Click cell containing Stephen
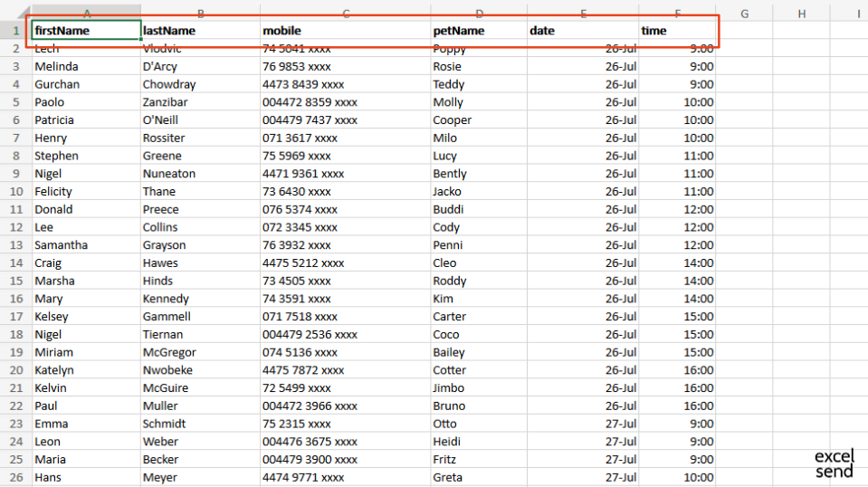The height and width of the screenshot is (487, 868). 86,156
